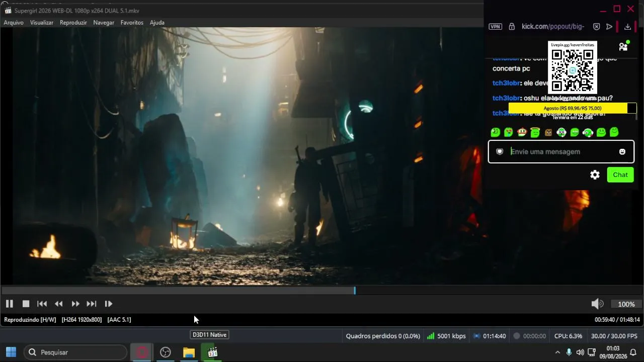Screen dimensions: 644x362
Task: Click the second green emote in the row
Action: [509, 132]
